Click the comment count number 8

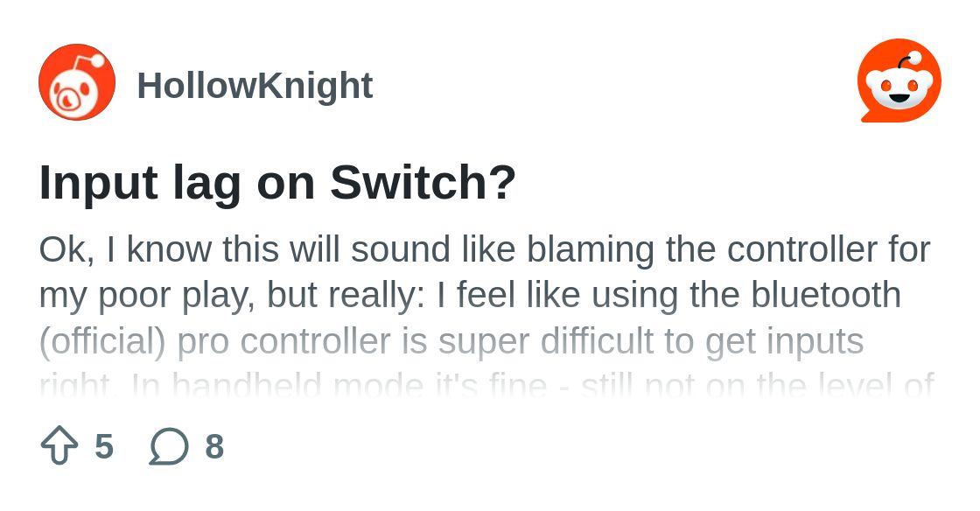tap(214, 446)
